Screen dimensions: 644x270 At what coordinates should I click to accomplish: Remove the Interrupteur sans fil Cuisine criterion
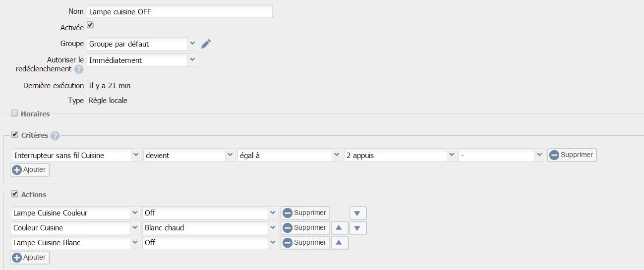[572, 155]
